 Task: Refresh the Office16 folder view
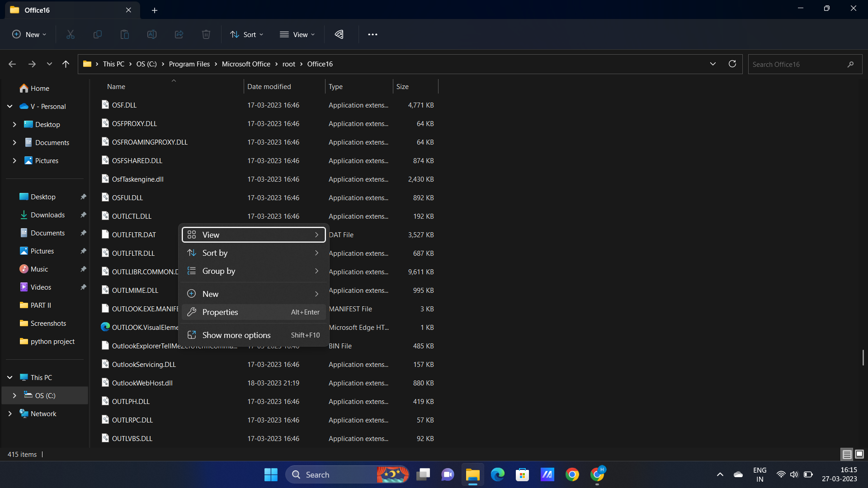pyautogui.click(x=732, y=64)
